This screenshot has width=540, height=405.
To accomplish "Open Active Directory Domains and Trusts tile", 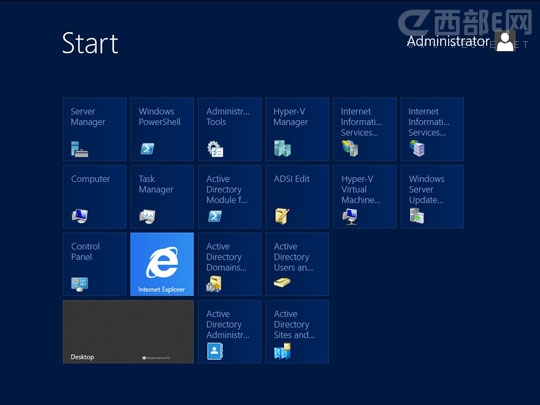I will [x=229, y=264].
